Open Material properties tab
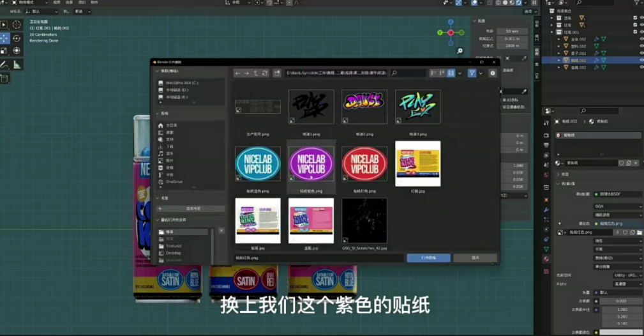The height and width of the screenshot is (336, 644). point(546,259)
